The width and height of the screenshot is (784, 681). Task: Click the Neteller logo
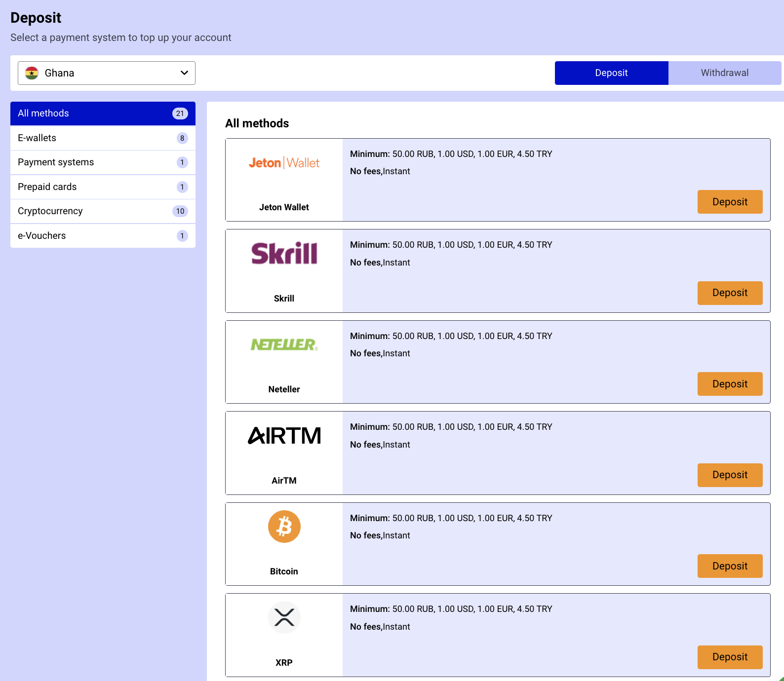(284, 344)
